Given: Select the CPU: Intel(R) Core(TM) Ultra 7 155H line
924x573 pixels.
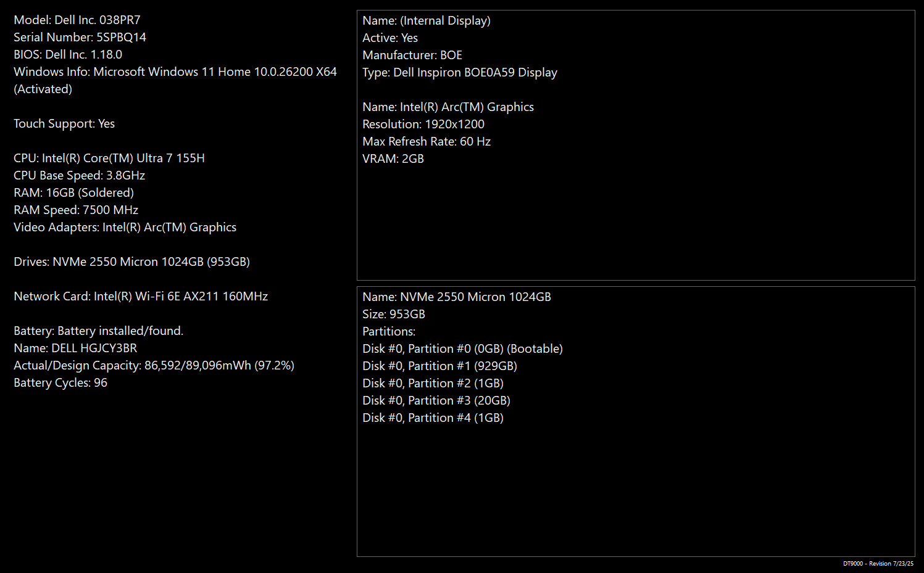Looking at the screenshot, I should tap(109, 158).
